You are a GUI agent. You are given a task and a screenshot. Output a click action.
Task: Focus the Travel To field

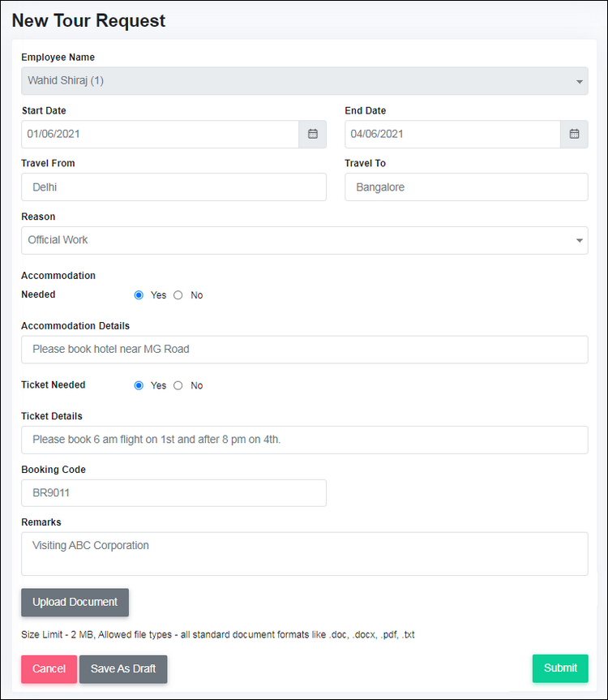pyautogui.click(x=466, y=187)
